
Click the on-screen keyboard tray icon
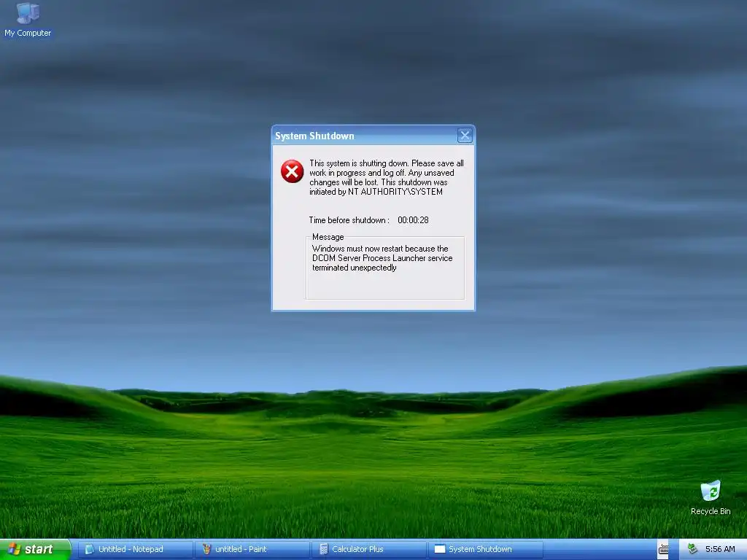pyautogui.click(x=663, y=550)
